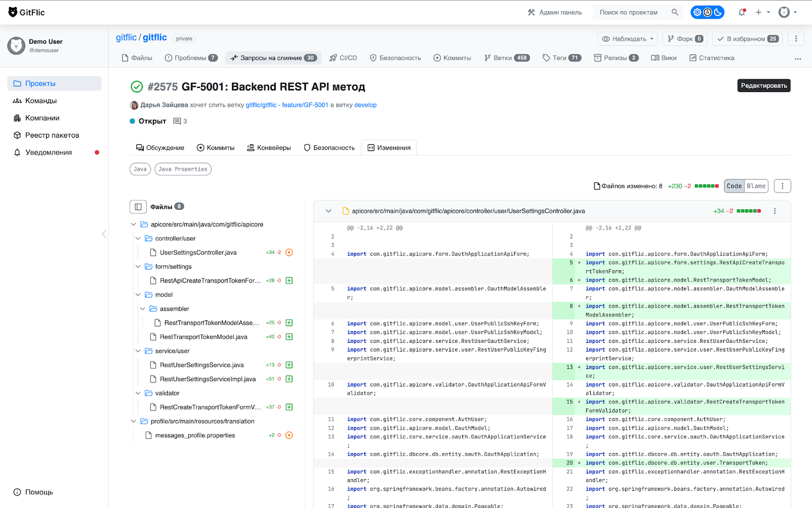Open the project kebab menu
The image size is (812, 508).
pyautogui.click(x=796, y=39)
